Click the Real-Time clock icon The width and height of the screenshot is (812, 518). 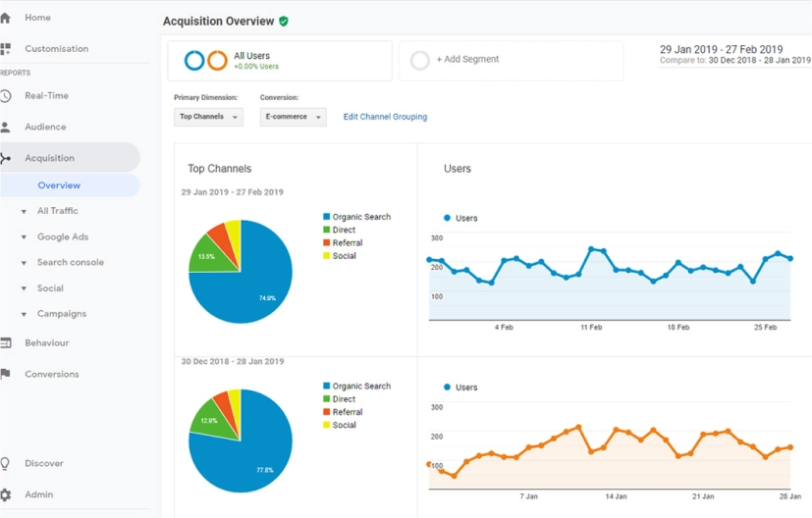(x=5, y=96)
